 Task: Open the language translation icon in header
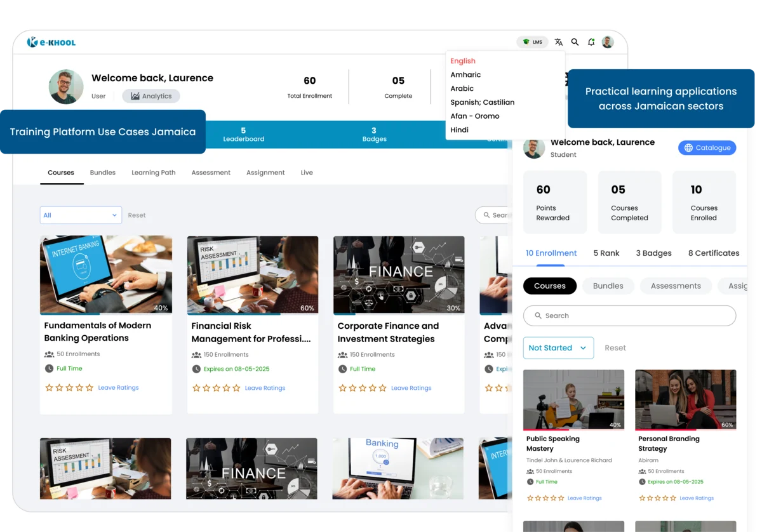tap(558, 42)
